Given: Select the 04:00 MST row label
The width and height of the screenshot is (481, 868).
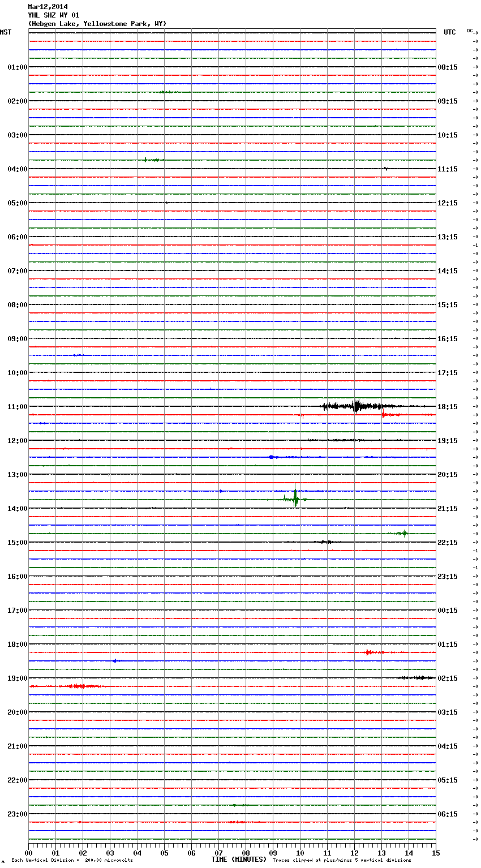Looking at the screenshot, I should click(x=18, y=169).
